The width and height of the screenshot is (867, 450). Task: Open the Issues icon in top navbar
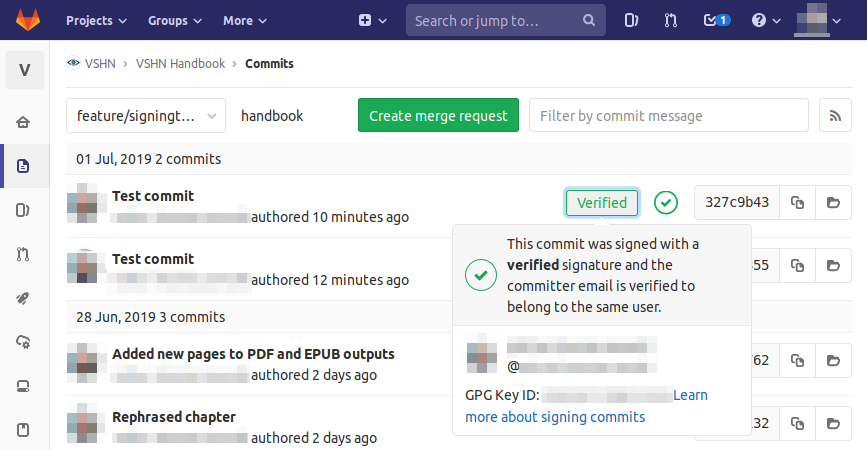(631, 20)
